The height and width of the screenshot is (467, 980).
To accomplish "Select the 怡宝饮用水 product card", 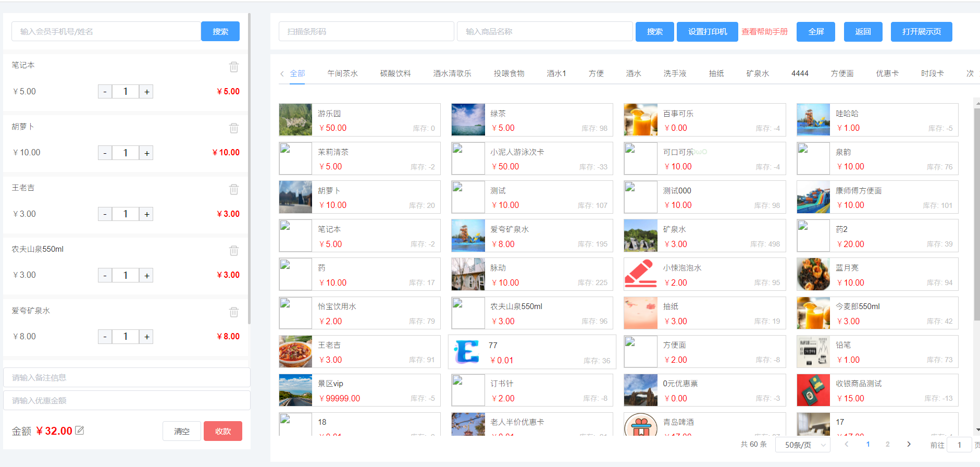I will point(359,313).
